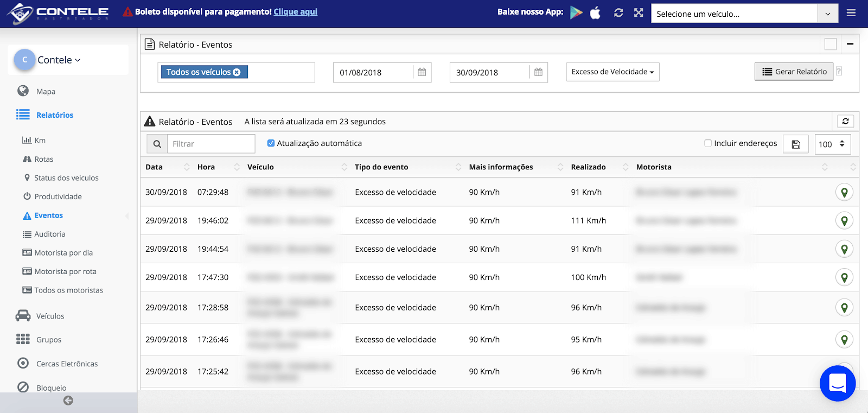Refresh the Eventos list

click(x=845, y=121)
